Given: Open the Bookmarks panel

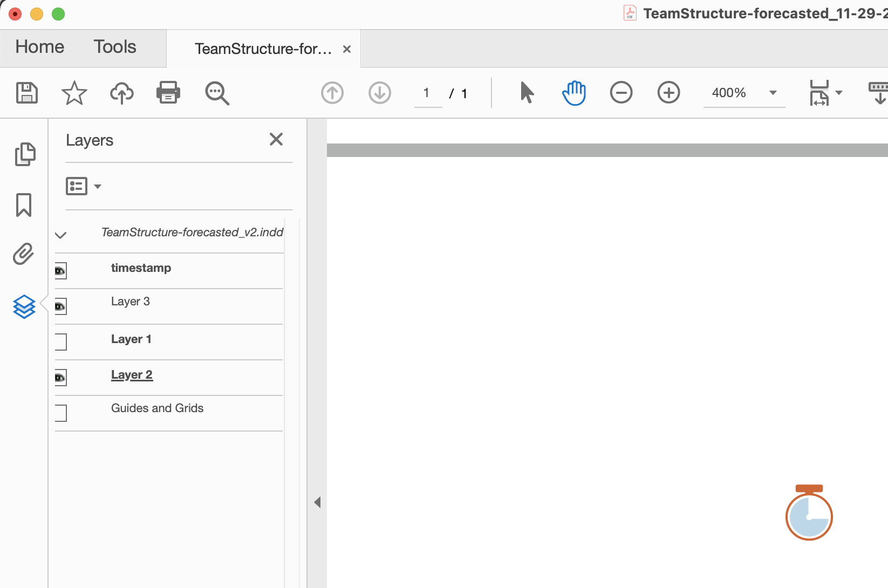Looking at the screenshot, I should click(x=23, y=206).
